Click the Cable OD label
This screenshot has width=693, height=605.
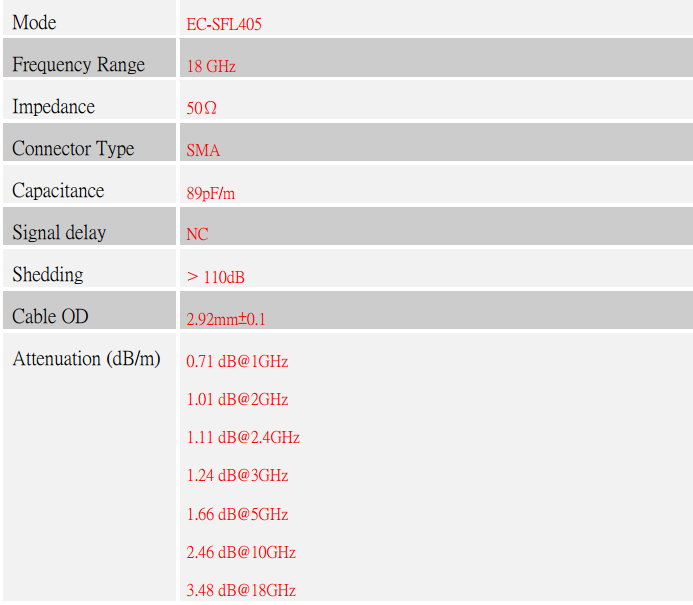point(50,316)
